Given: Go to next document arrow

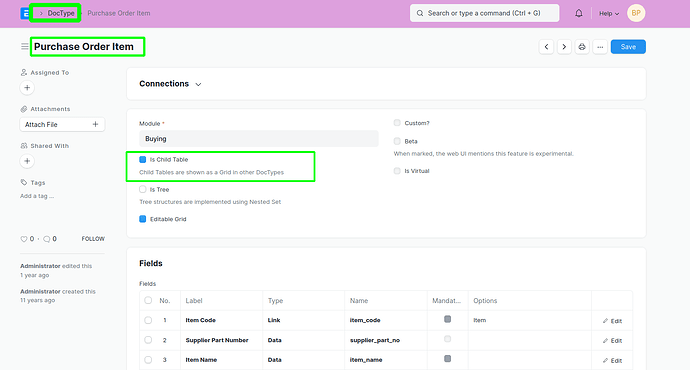Looking at the screenshot, I should [564, 47].
